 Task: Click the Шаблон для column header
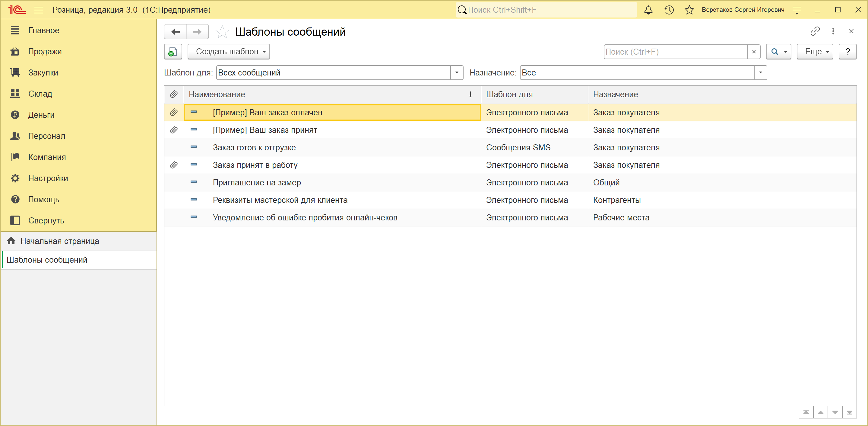click(534, 94)
